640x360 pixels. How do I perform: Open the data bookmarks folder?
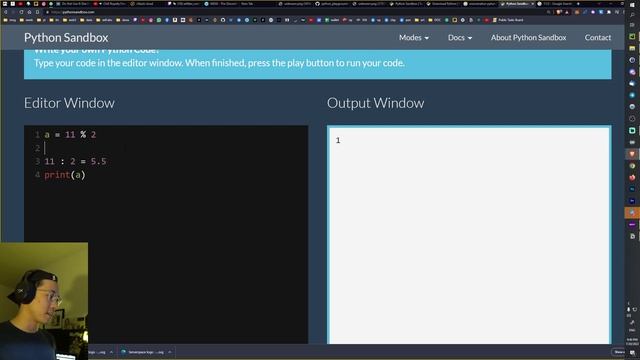[x=85, y=20]
